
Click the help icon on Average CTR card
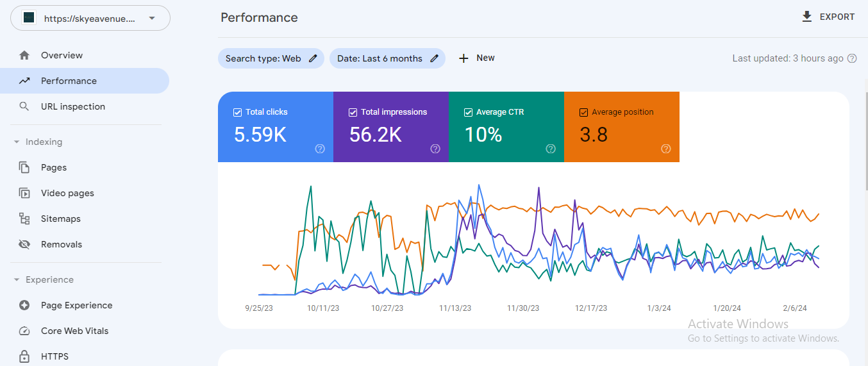(x=551, y=149)
